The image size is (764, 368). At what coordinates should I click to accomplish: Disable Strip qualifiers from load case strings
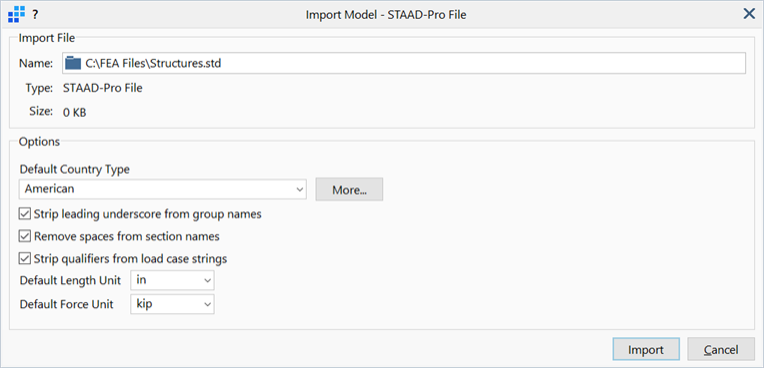click(25, 259)
